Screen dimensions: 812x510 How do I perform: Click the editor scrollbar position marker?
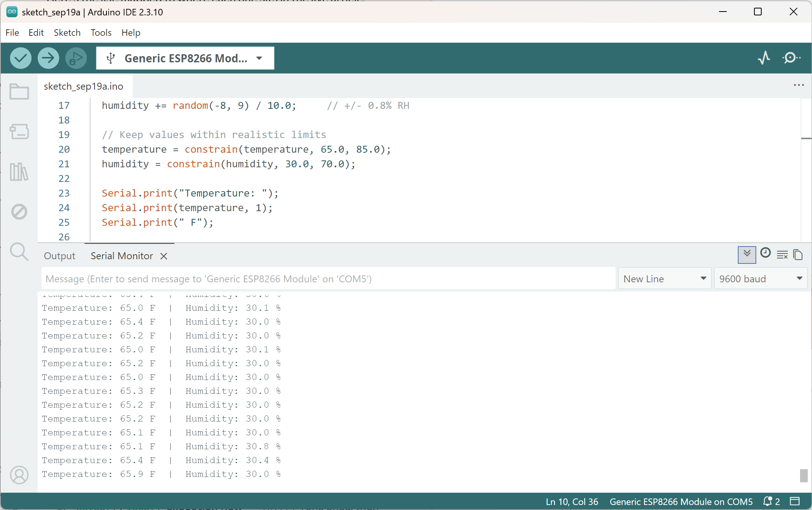(806, 138)
